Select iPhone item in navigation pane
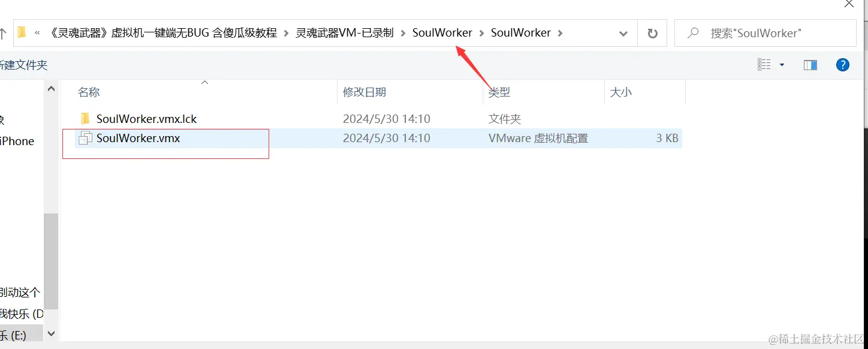 [17, 142]
